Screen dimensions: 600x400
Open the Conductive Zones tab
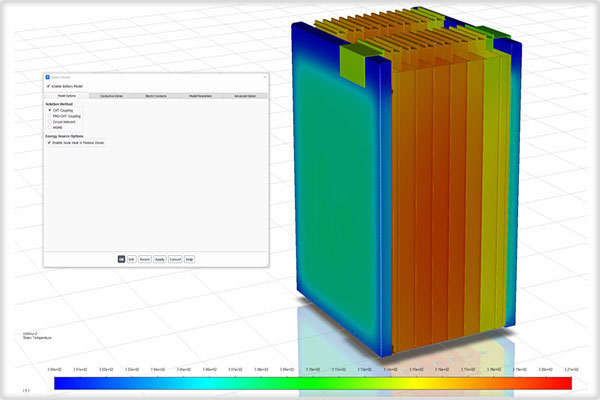tap(111, 96)
